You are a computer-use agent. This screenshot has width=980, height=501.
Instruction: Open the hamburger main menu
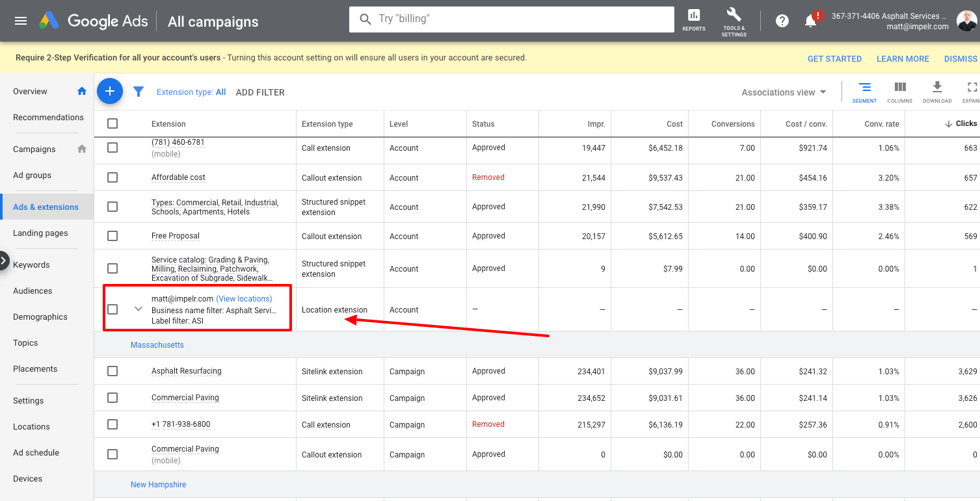(x=21, y=21)
